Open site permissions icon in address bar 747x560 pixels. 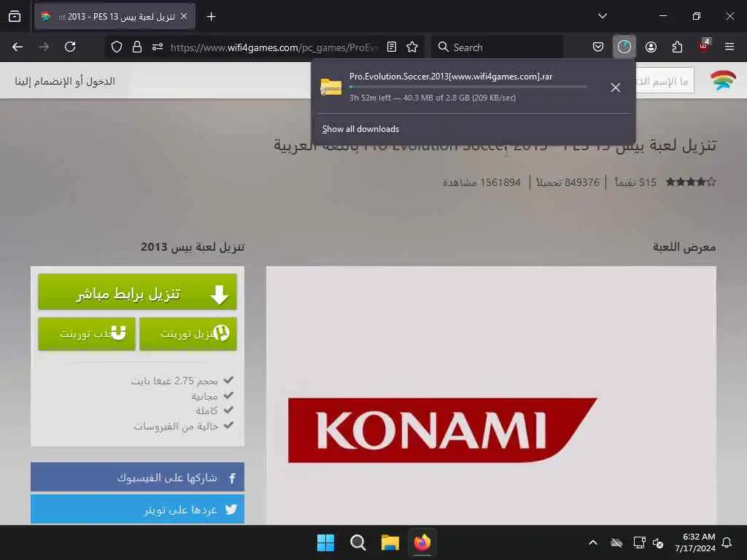pos(158,47)
